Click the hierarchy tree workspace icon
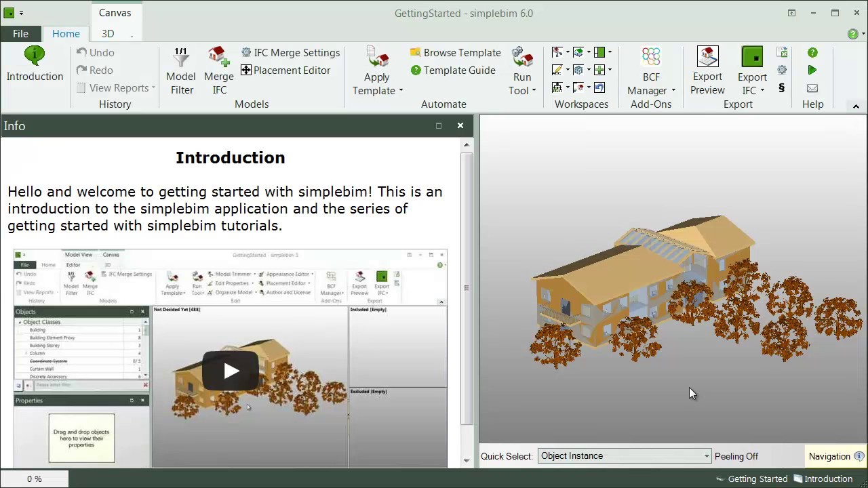The width and height of the screenshot is (868, 488). (x=557, y=87)
